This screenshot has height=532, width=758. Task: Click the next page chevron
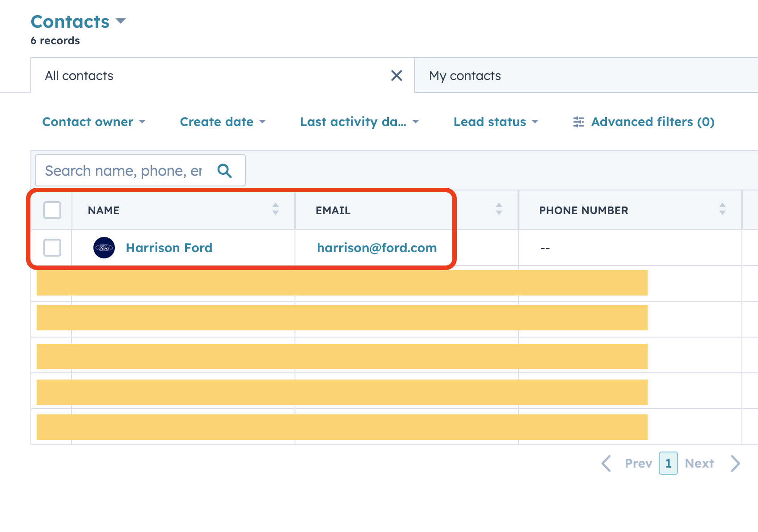coord(735,464)
